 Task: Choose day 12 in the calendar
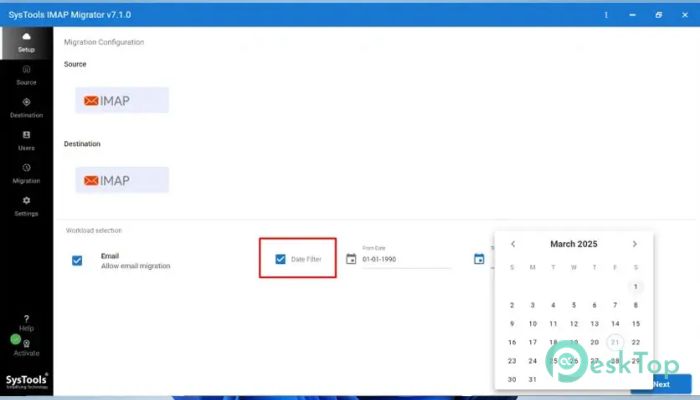[574, 324]
